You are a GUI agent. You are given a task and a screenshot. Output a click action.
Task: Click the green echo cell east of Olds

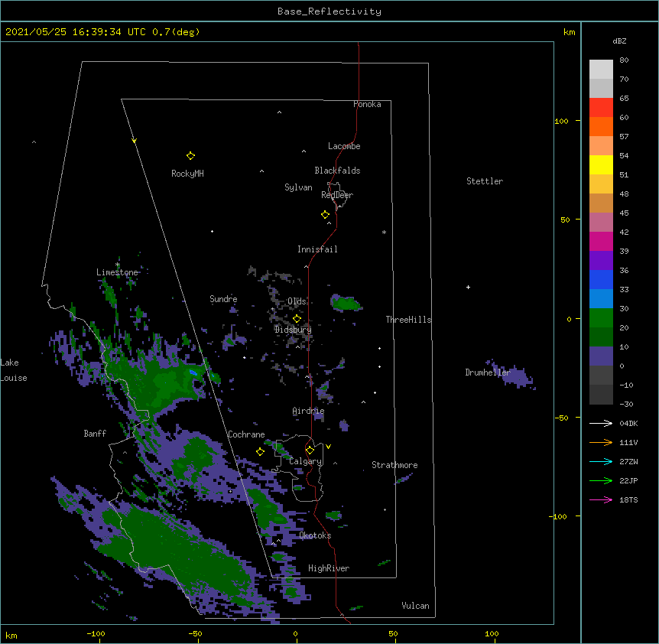[346, 302]
